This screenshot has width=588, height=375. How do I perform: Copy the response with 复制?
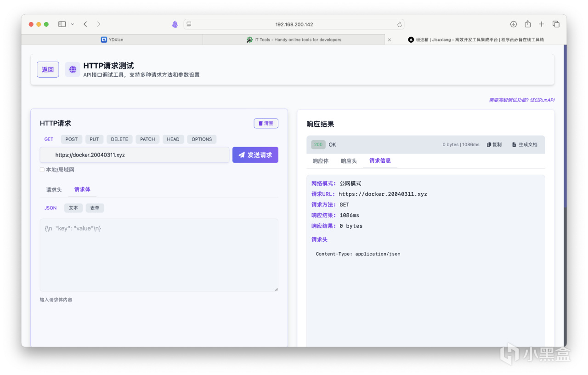click(x=494, y=144)
